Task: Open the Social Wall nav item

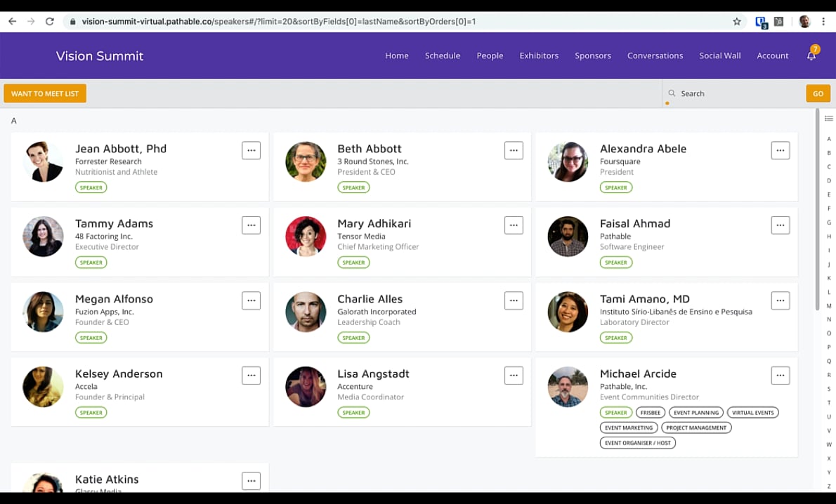Action: 720,55
